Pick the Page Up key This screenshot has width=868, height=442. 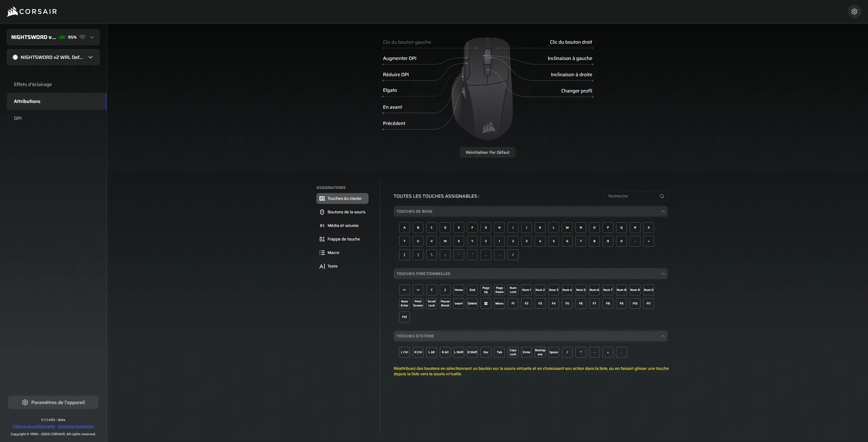486,290
